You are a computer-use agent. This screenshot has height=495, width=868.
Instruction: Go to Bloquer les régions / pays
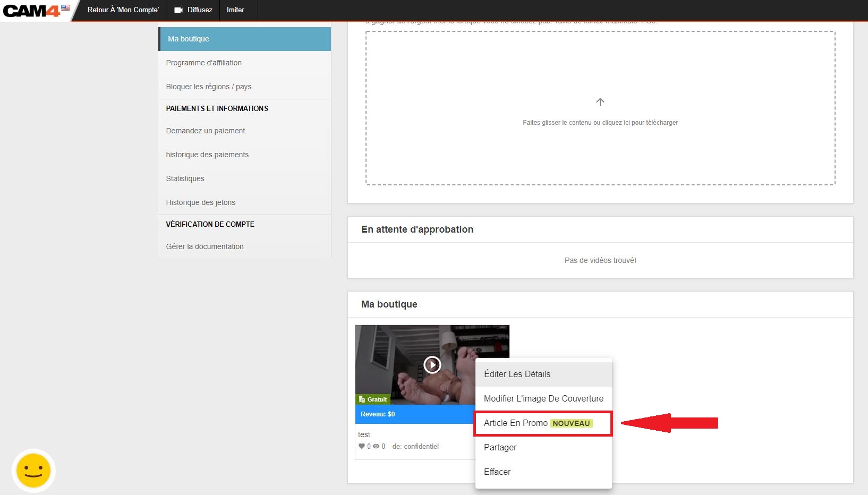[208, 87]
